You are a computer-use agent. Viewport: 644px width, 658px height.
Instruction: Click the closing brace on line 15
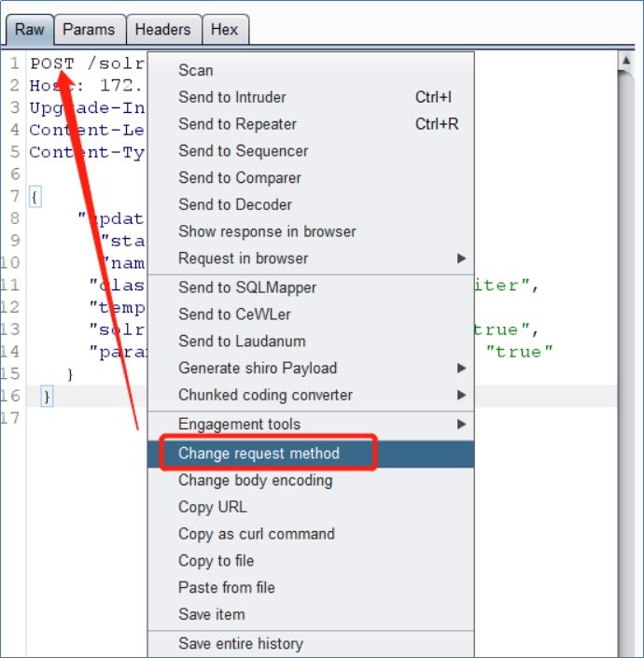point(70,374)
